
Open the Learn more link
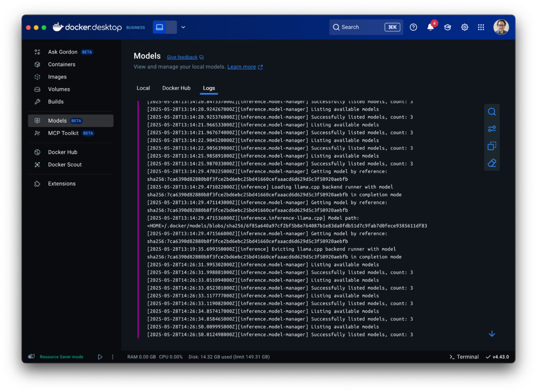[x=242, y=66]
